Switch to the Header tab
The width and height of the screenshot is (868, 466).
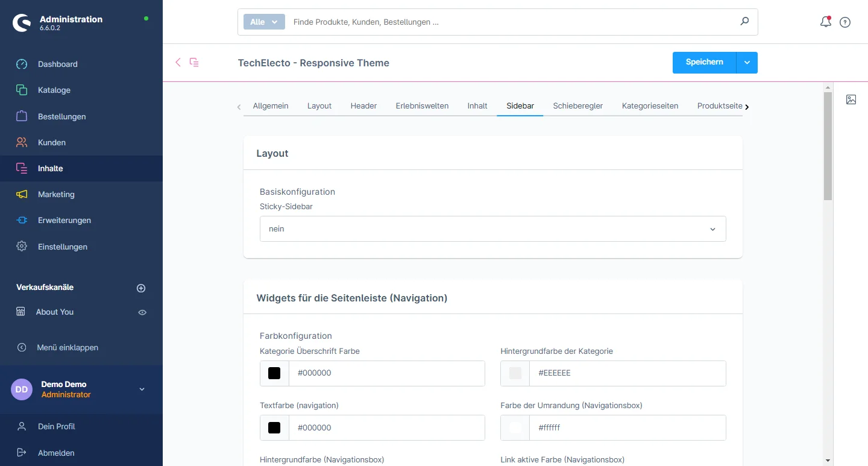363,105
